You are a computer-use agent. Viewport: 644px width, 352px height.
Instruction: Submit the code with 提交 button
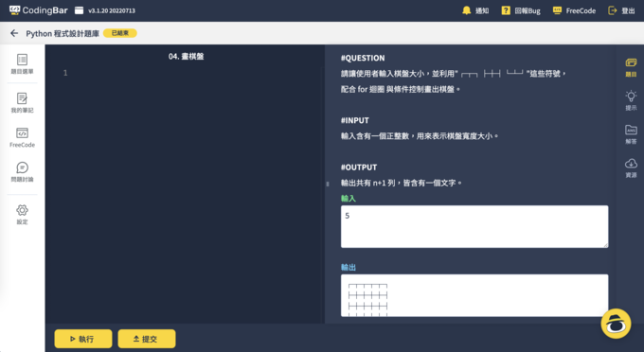pos(147,339)
